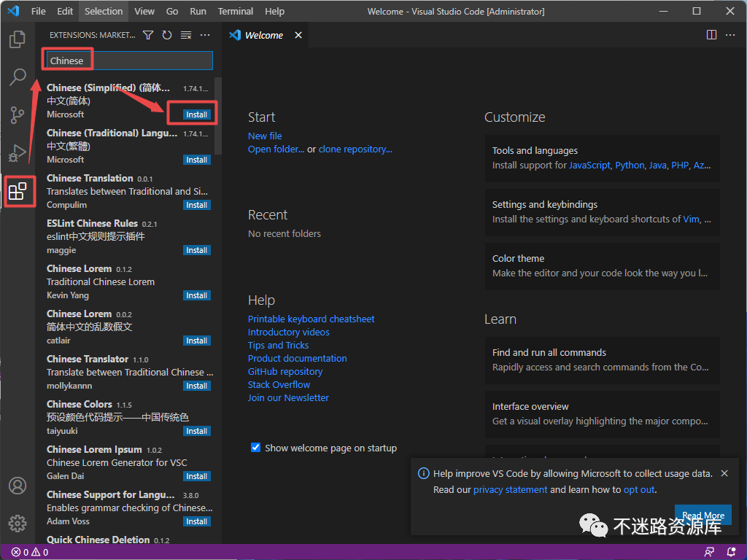The width and height of the screenshot is (747, 560).
Task: Uncheck Show welcome page on startup
Action: click(255, 448)
